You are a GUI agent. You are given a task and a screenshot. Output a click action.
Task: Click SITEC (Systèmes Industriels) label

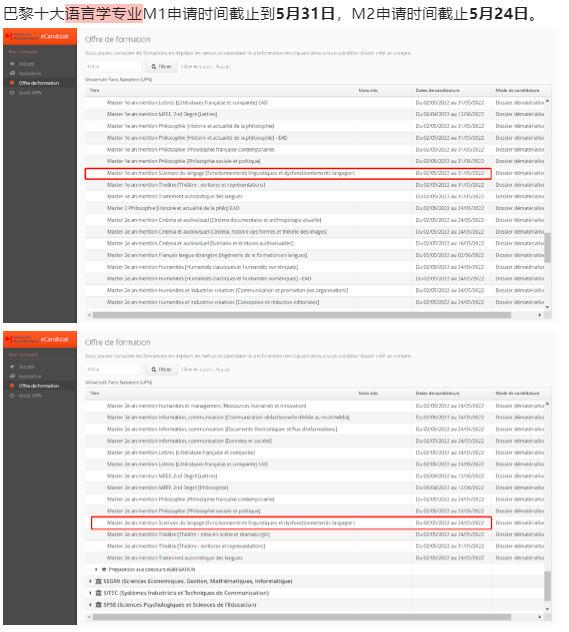click(186, 593)
